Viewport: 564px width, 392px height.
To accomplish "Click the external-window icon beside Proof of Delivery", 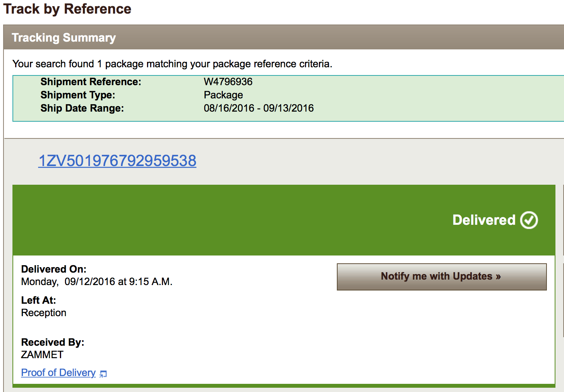I will [103, 374].
